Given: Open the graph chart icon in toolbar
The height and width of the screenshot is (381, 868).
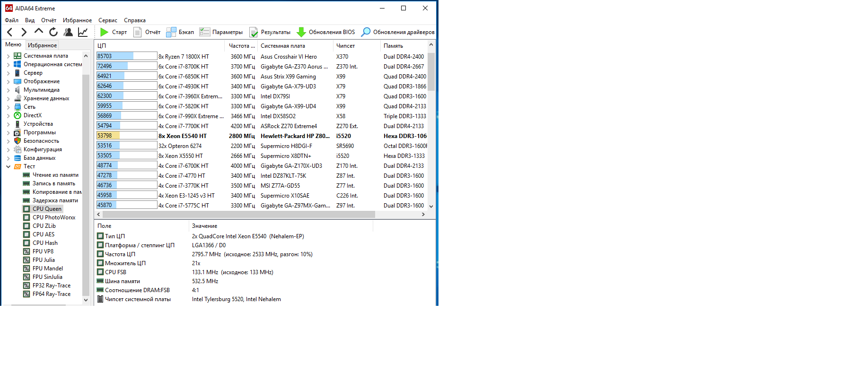Looking at the screenshot, I should (x=83, y=32).
